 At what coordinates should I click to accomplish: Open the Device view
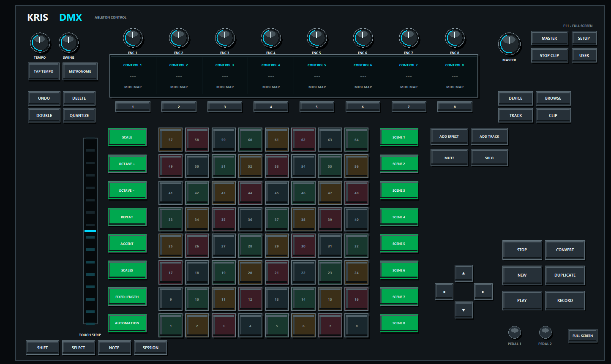tap(516, 98)
